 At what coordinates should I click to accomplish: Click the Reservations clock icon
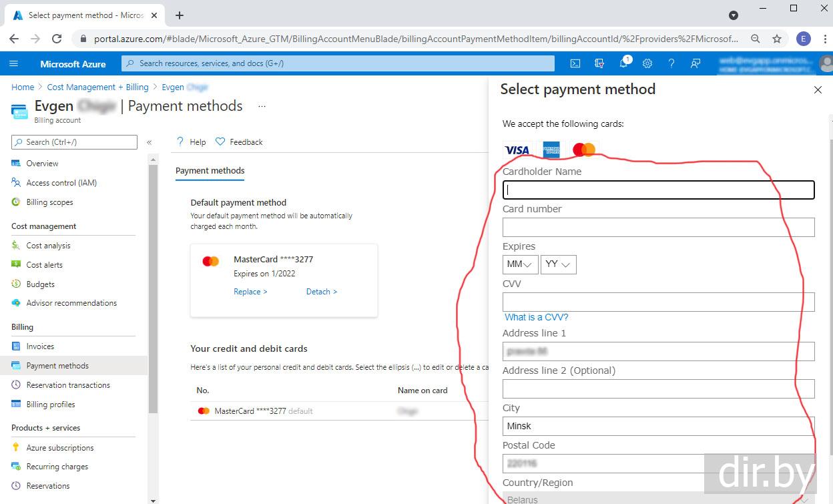(x=16, y=486)
